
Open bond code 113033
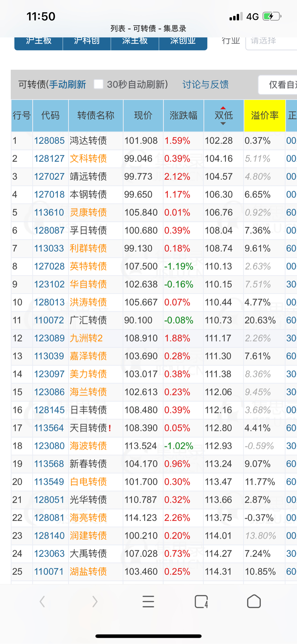point(49,248)
